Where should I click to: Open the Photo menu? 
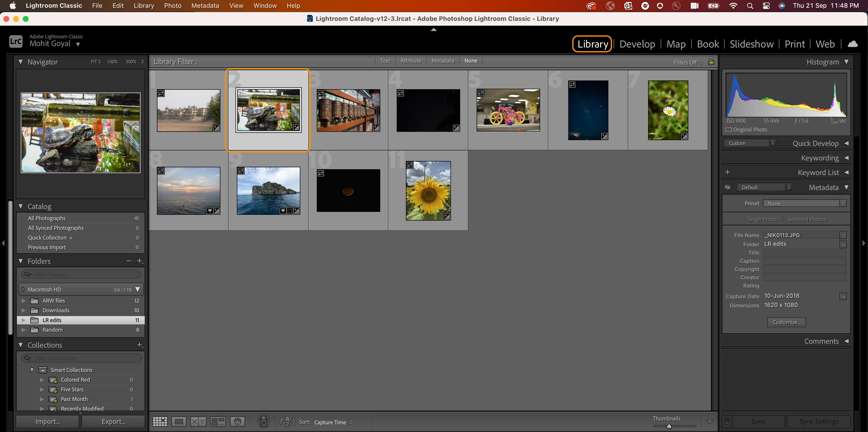coord(172,5)
